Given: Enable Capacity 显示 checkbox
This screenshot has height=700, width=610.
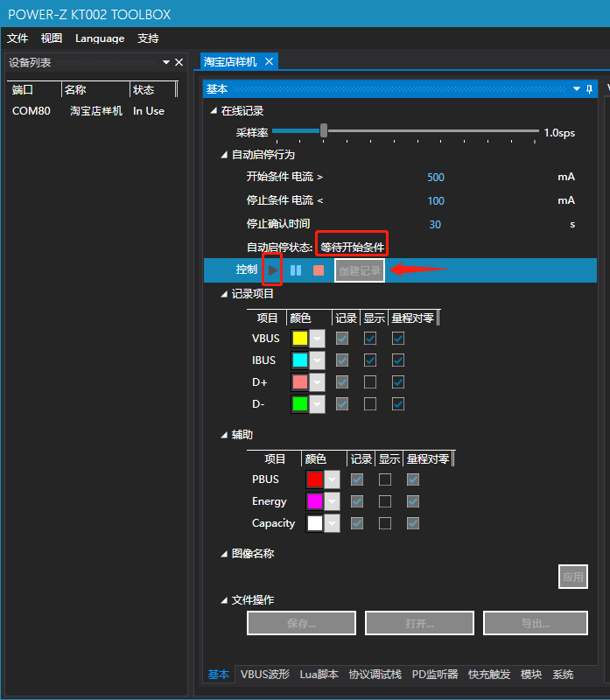Looking at the screenshot, I should (x=385, y=523).
